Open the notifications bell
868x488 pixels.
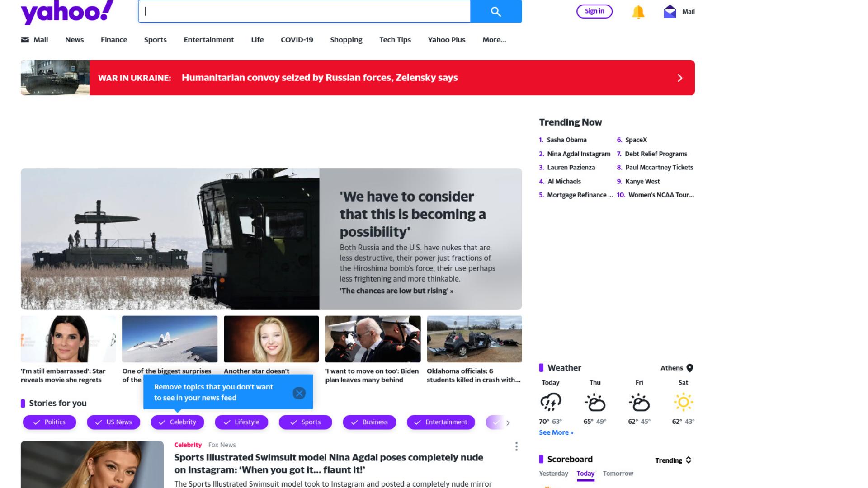pyautogui.click(x=638, y=12)
